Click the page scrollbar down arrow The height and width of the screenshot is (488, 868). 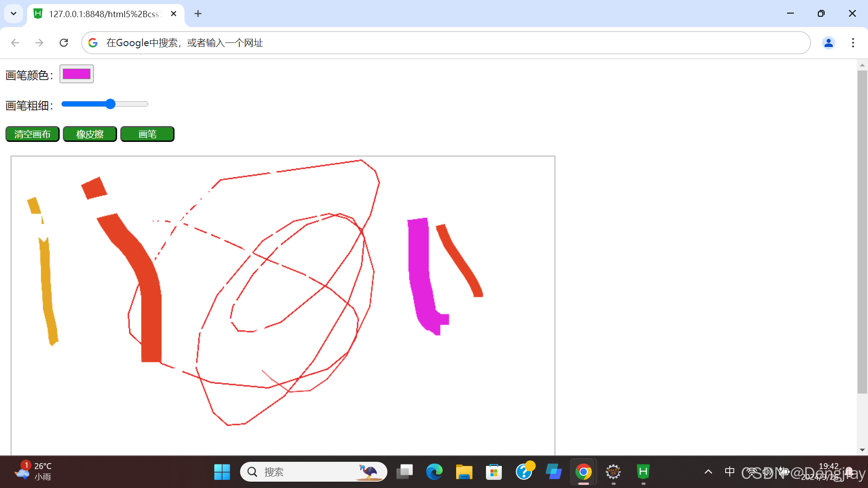tap(862, 450)
